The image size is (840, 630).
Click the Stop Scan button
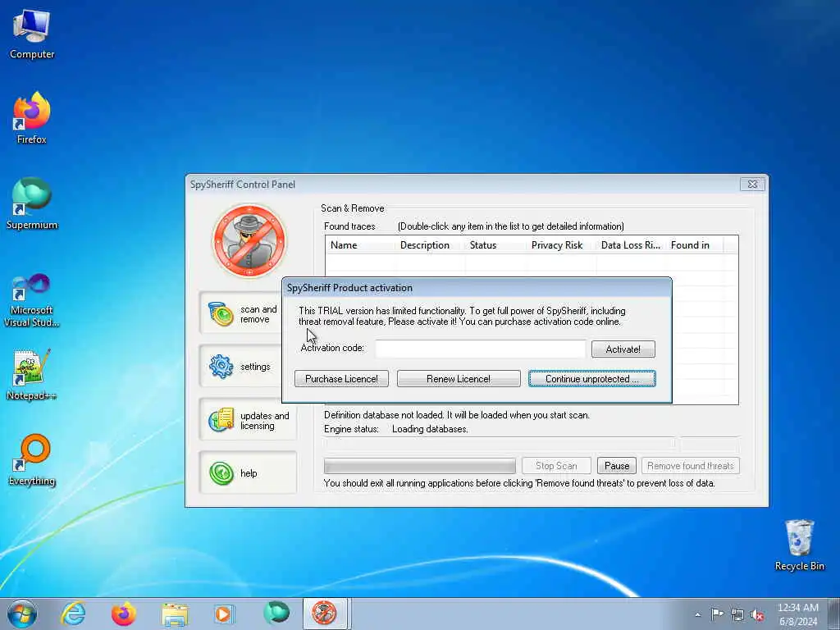(556, 466)
